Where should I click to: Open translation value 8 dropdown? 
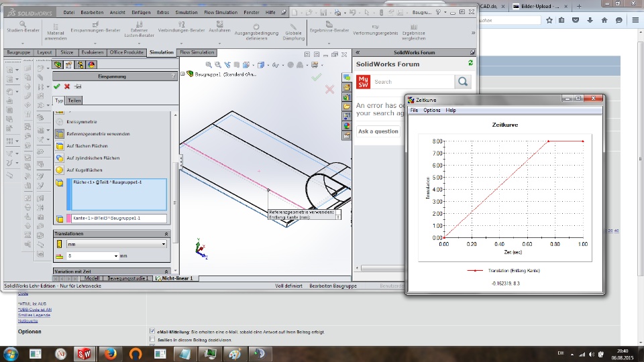[116, 256]
